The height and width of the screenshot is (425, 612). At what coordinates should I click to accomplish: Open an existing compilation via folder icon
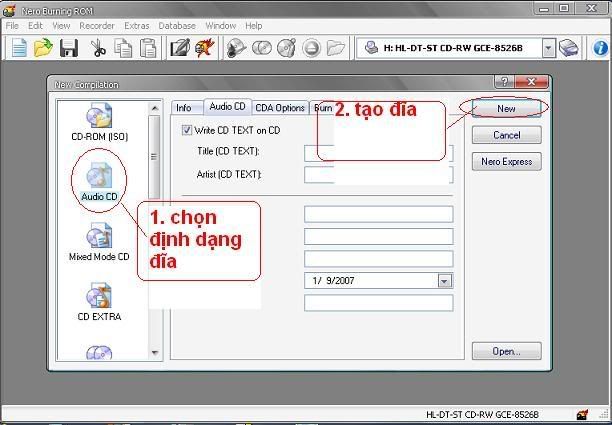(43, 48)
